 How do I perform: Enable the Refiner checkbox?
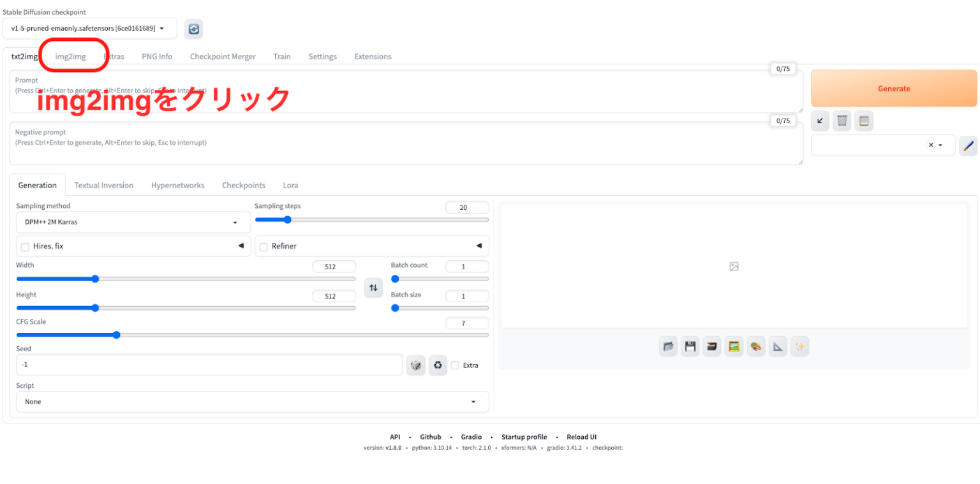click(264, 246)
